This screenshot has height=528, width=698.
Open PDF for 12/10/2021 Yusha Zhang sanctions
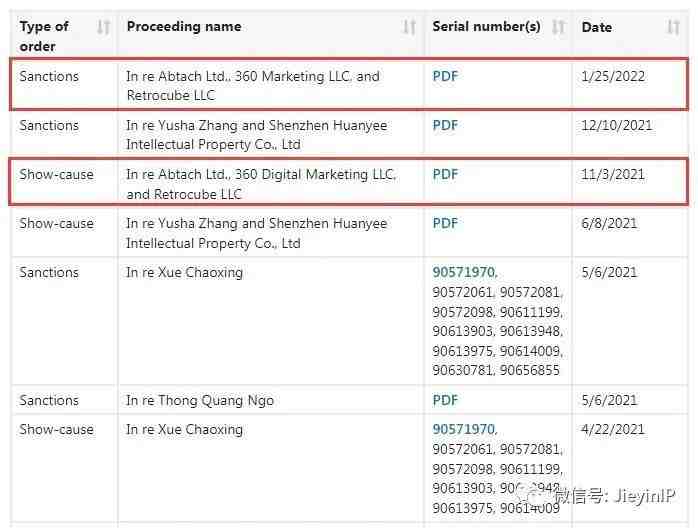click(x=445, y=125)
